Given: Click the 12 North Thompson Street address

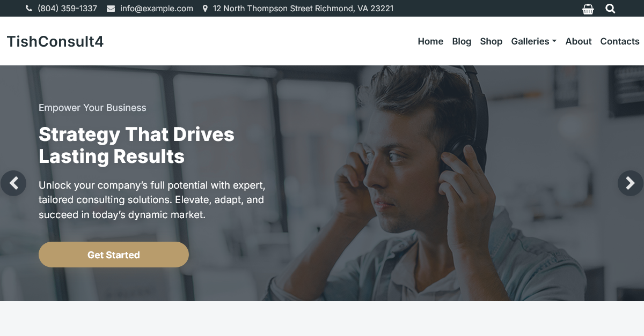Looking at the screenshot, I should [303, 9].
